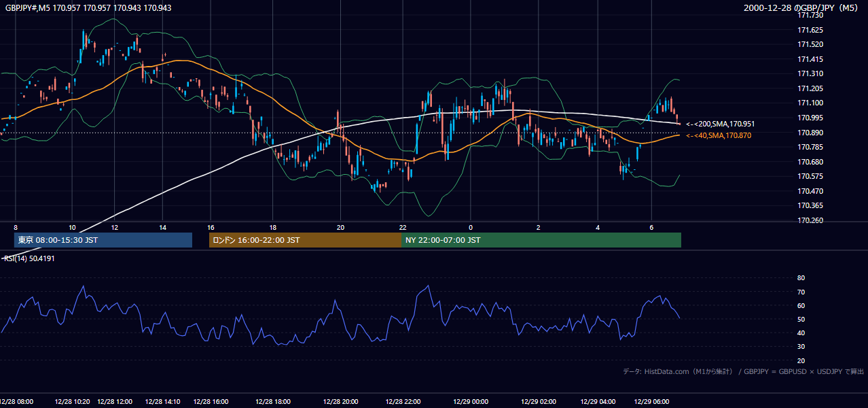Click the RSI(14) 50.4191 indicator label

tap(29, 258)
